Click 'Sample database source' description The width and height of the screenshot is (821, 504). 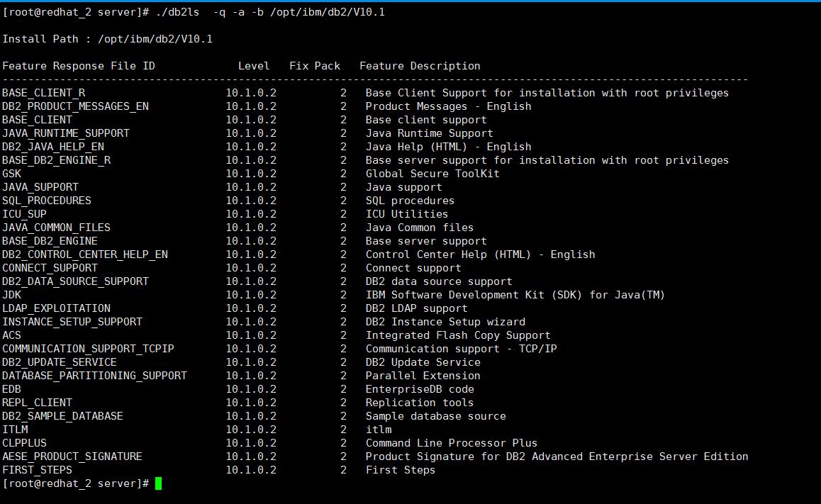pyautogui.click(x=435, y=416)
